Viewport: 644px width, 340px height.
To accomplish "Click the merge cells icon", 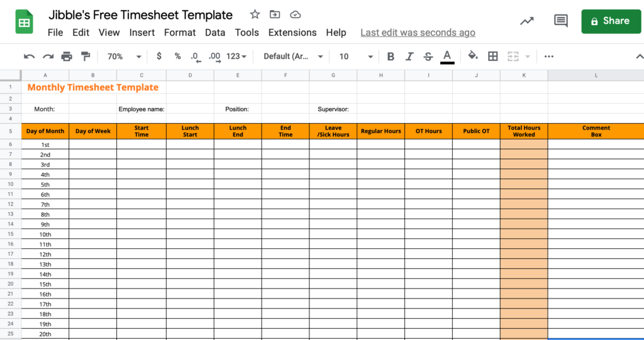I will (513, 57).
